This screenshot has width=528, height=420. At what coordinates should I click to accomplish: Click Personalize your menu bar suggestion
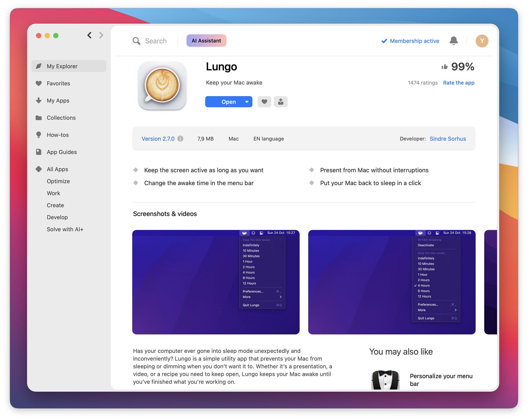tap(441, 380)
